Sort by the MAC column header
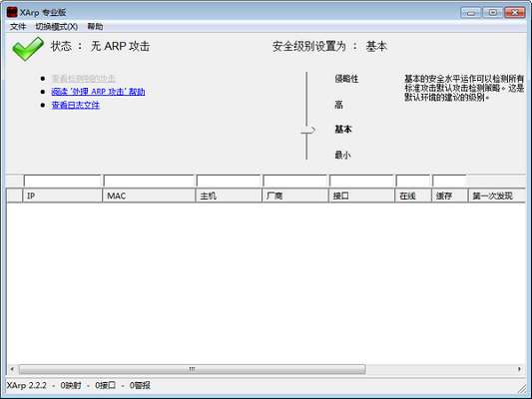 [x=149, y=196]
